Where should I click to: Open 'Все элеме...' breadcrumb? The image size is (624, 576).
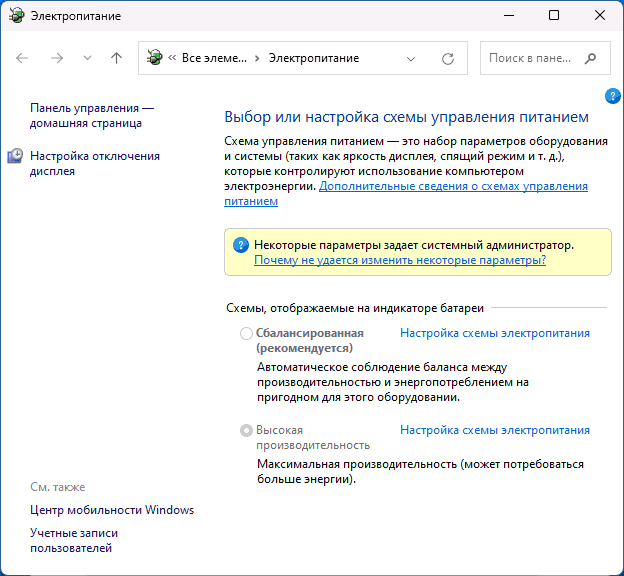pos(214,58)
